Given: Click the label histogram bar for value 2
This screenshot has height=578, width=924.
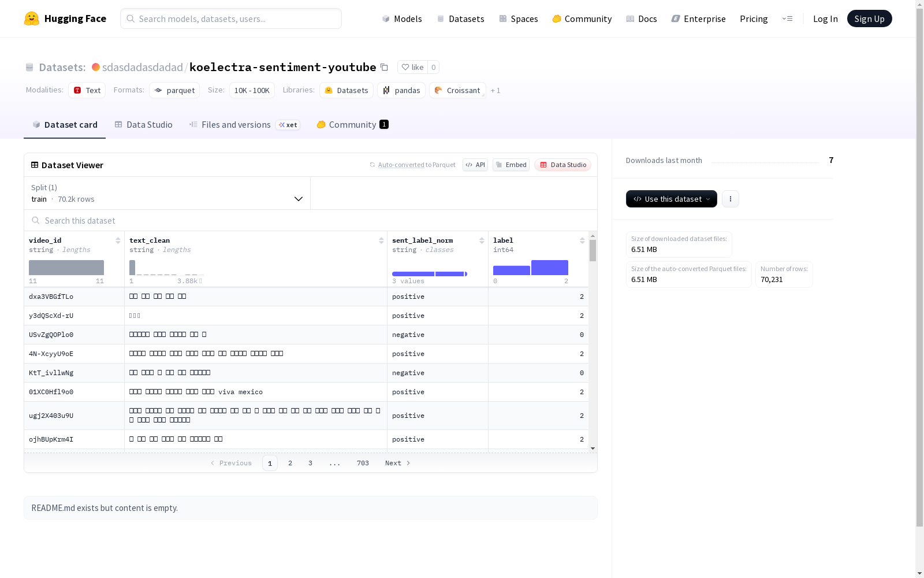Looking at the screenshot, I should (x=550, y=268).
